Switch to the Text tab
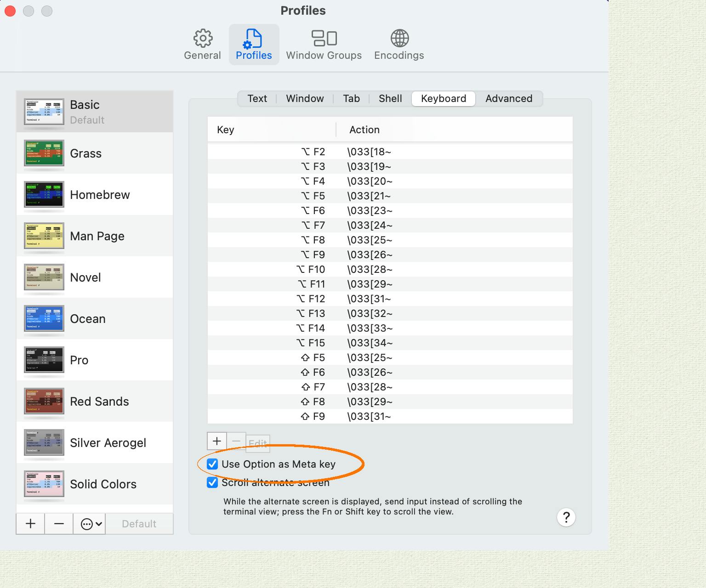Viewport: 706px width, 588px height. pyautogui.click(x=257, y=98)
